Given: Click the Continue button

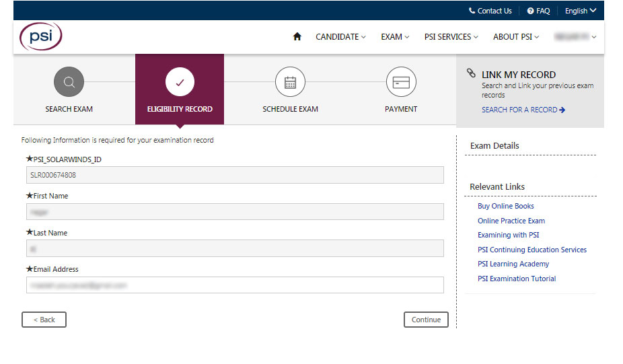Looking at the screenshot, I should click(x=426, y=320).
